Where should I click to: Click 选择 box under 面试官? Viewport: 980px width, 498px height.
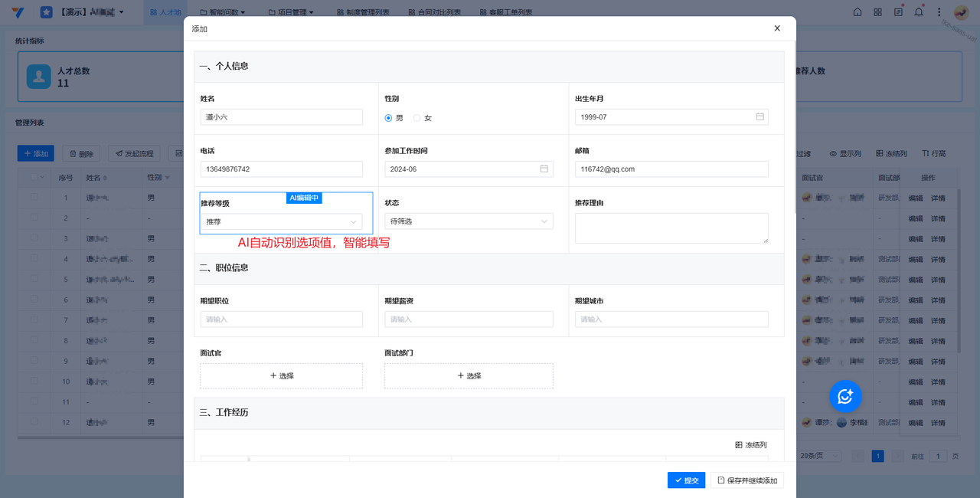281,376
